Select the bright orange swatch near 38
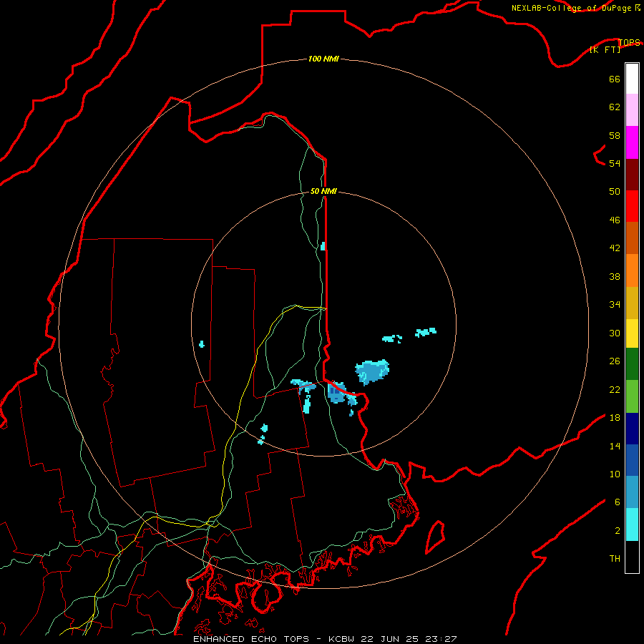The width and height of the screenshot is (644, 644). 632,270
